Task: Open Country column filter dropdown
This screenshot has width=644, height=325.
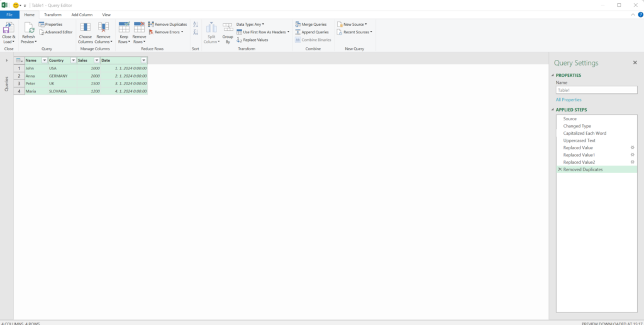Action: 74,60
